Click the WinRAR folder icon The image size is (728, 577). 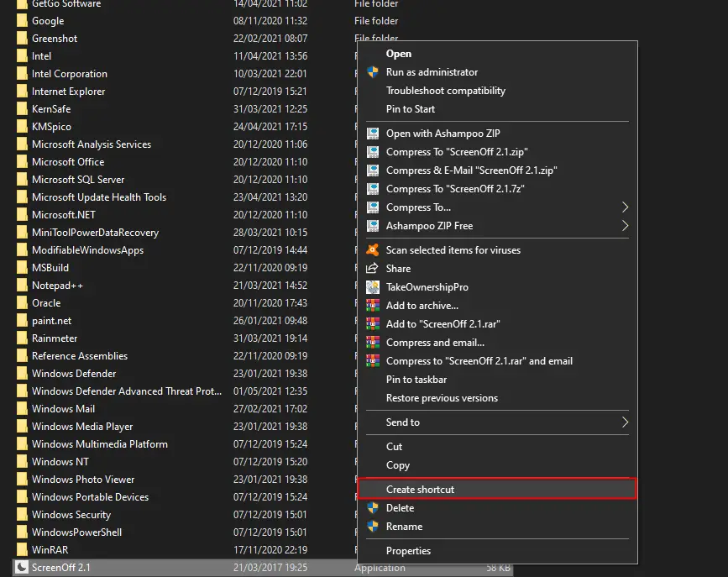pyautogui.click(x=21, y=549)
